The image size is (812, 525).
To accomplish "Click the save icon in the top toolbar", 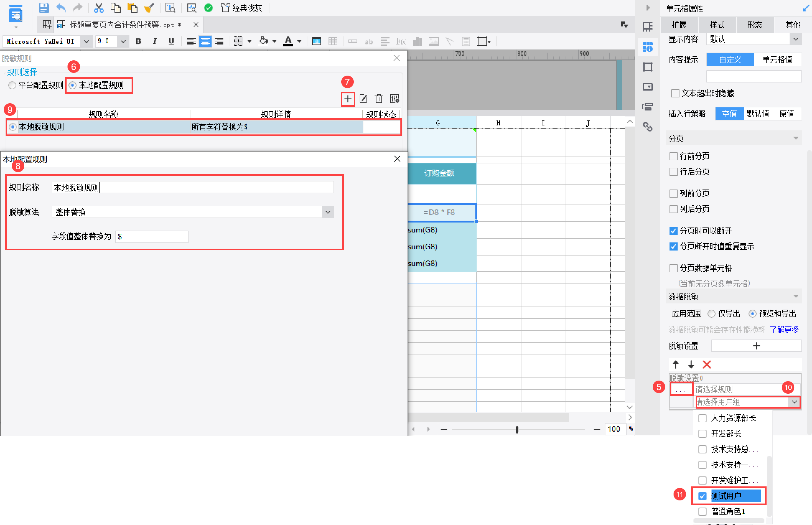I will (x=44, y=7).
